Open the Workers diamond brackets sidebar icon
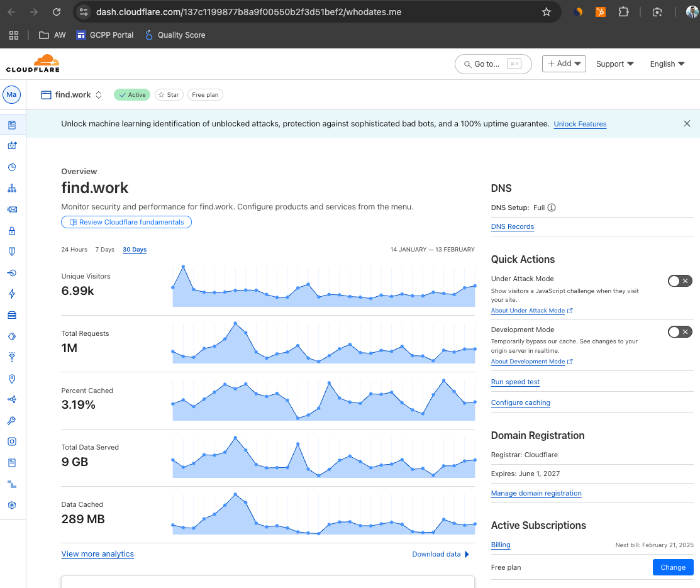 coord(12,336)
